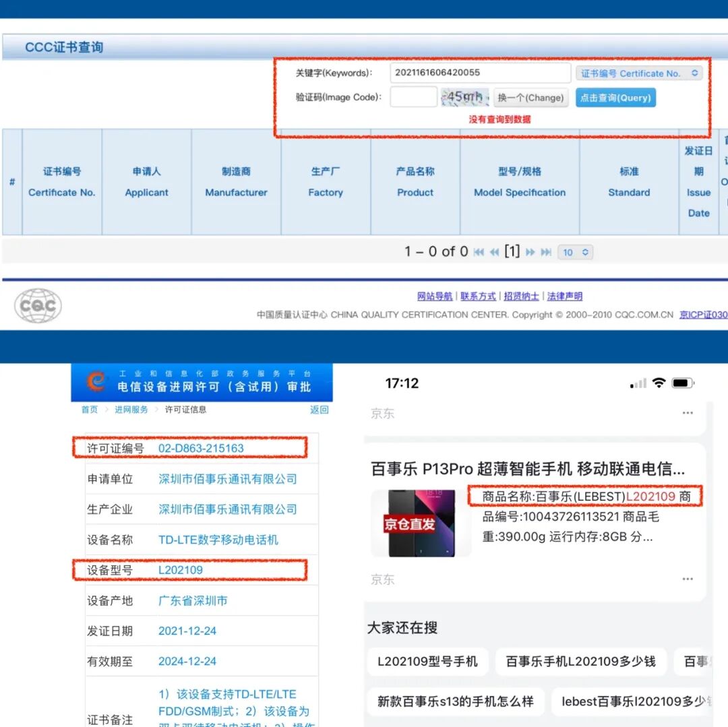Search suggestion L202109型号手机

pos(427,661)
